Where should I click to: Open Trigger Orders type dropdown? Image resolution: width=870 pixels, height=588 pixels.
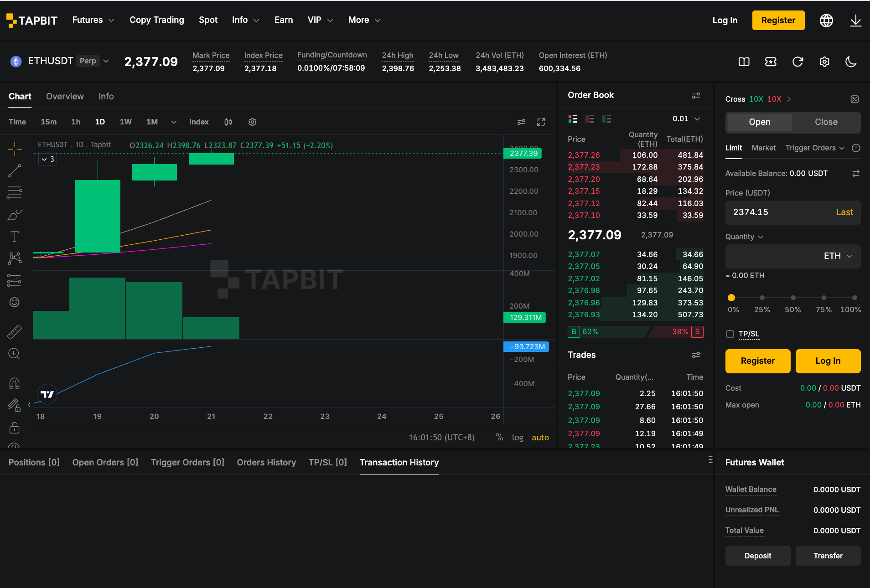(x=815, y=148)
